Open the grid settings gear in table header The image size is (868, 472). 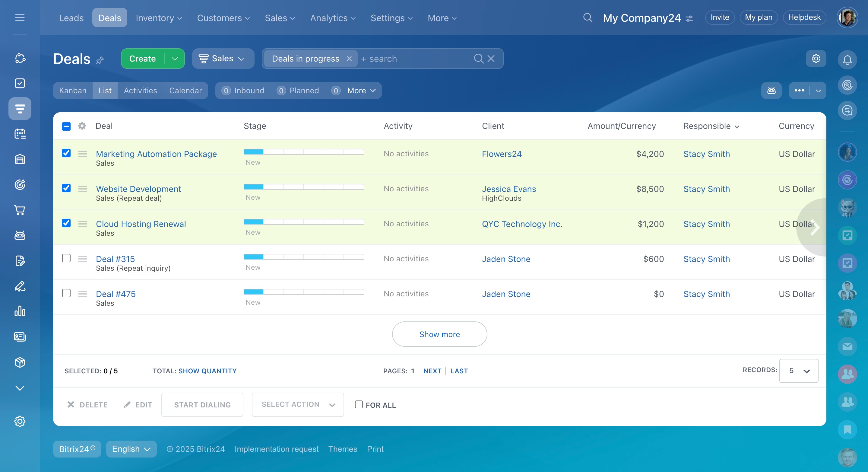coord(82,126)
